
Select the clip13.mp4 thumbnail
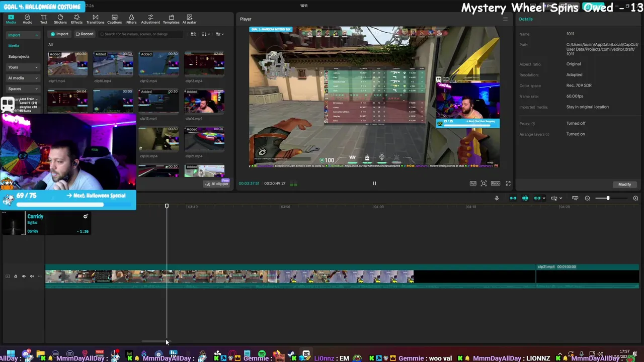pos(204,64)
